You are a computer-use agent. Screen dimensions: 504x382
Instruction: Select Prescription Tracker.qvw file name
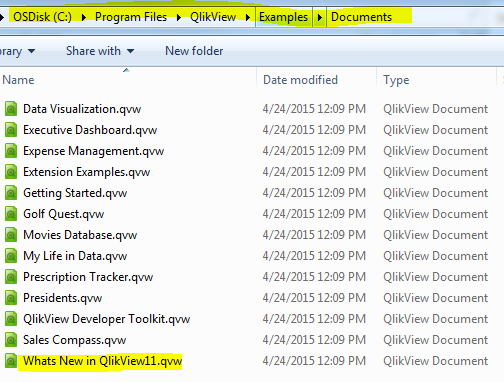click(88, 277)
